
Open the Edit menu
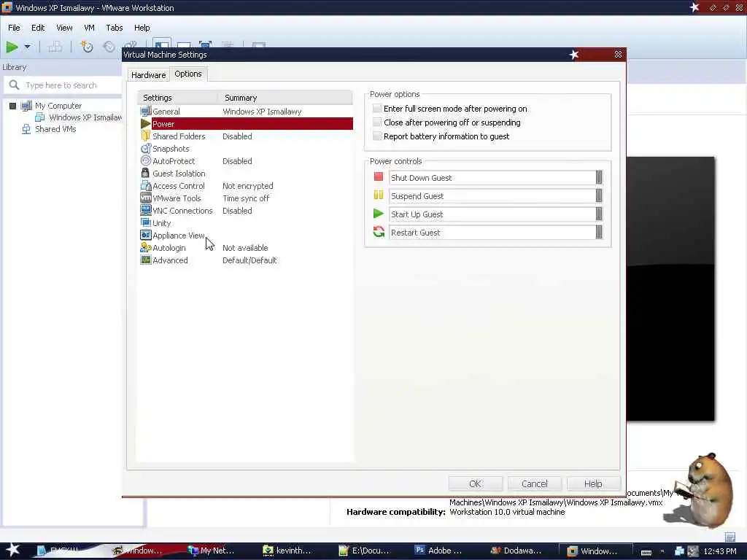tap(38, 28)
